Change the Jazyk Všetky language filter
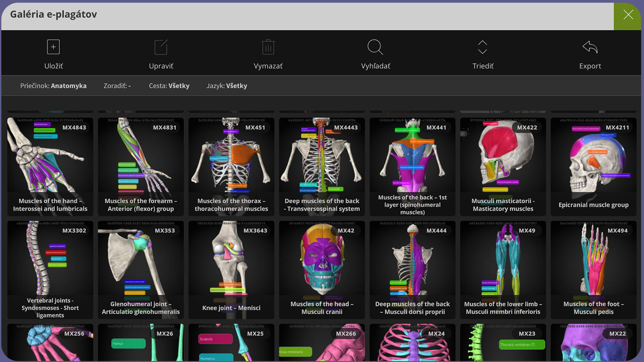 (x=227, y=86)
